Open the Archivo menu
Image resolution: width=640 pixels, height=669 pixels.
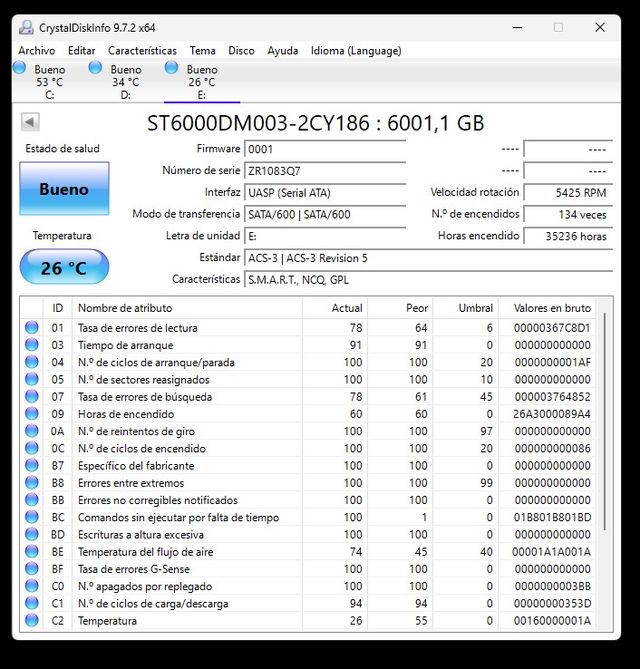[37, 51]
